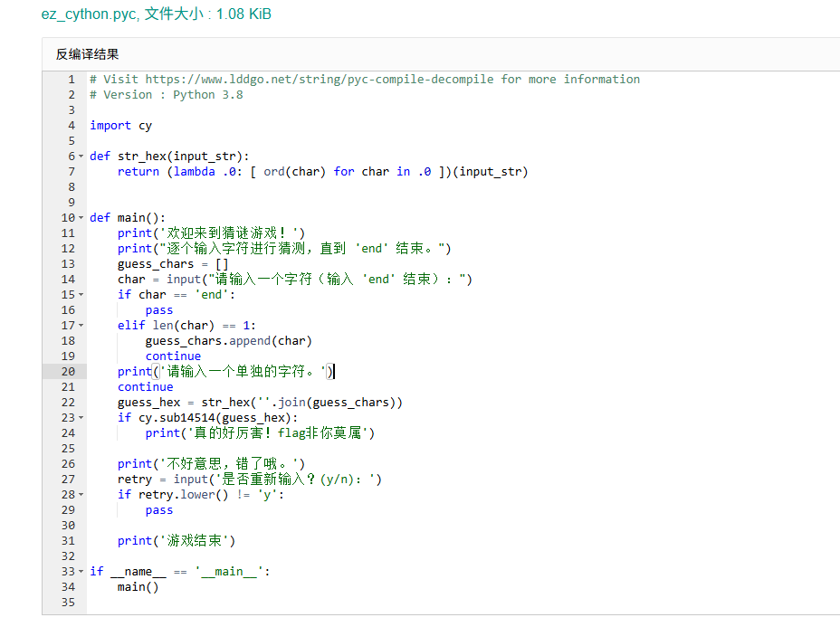Screen dimensions: 840x627
Task: Click the ez_cython.pyc file name title
Action: [x=89, y=14]
